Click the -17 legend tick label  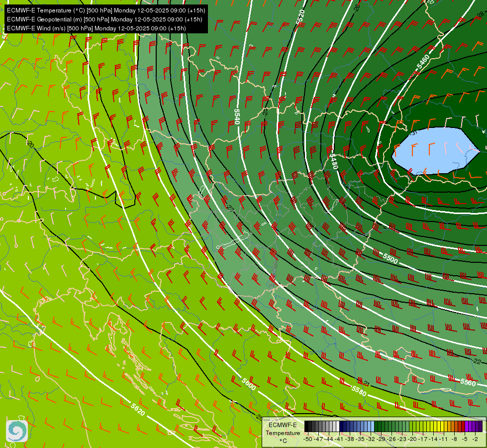pos(423,439)
